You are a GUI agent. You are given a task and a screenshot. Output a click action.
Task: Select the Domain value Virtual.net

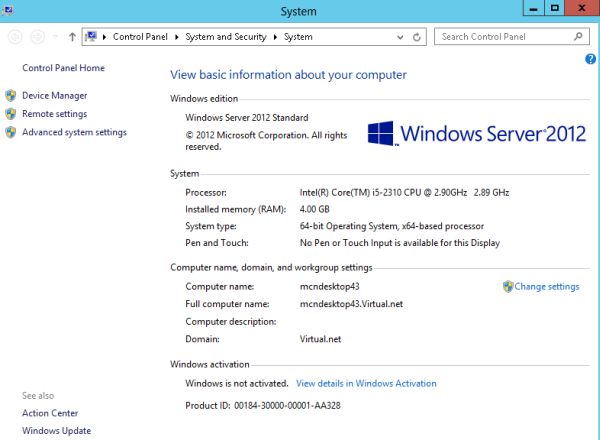(x=320, y=339)
